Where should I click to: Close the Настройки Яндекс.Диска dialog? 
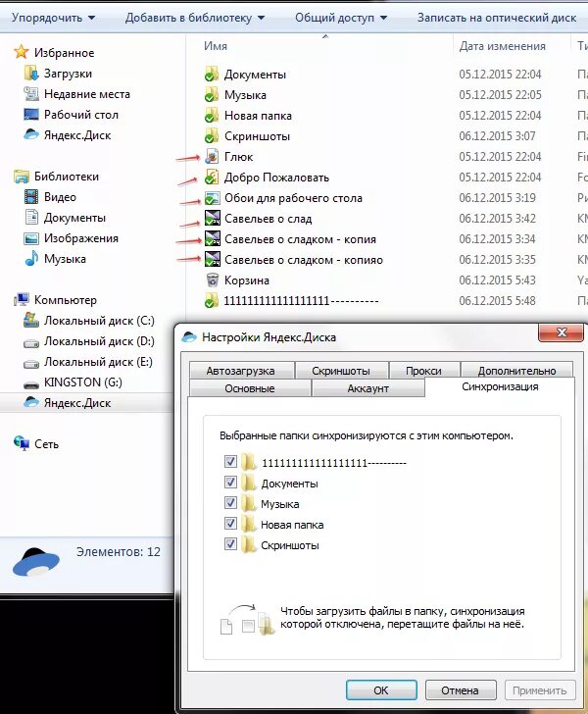(x=562, y=331)
